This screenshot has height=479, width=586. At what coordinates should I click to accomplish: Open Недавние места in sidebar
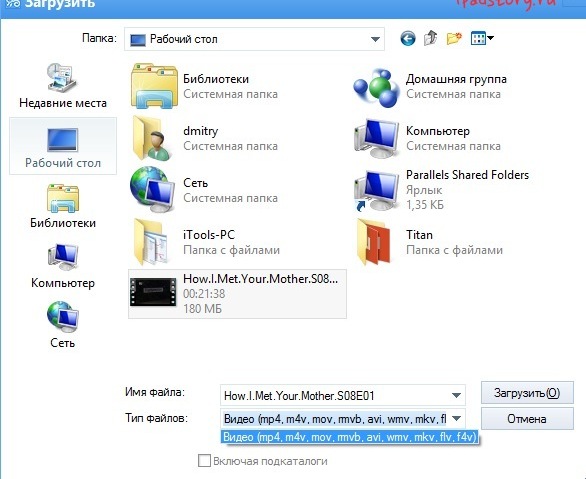pyautogui.click(x=63, y=86)
